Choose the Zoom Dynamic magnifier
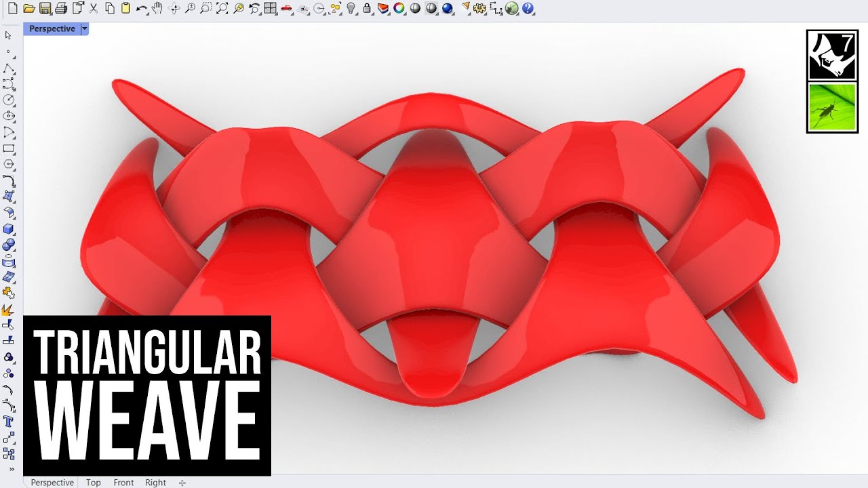Viewport: 868px width, 488px height. pos(190,8)
